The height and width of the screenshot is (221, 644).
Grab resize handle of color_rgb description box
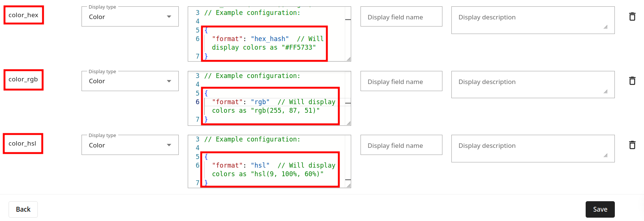click(605, 91)
